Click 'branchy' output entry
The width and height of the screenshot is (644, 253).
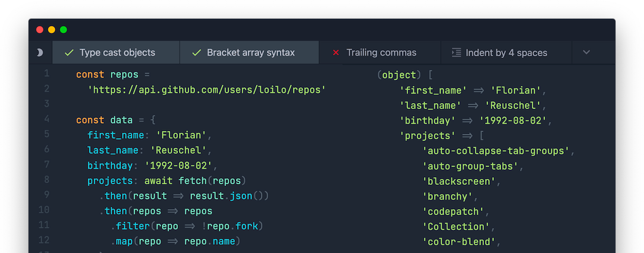pos(451,196)
